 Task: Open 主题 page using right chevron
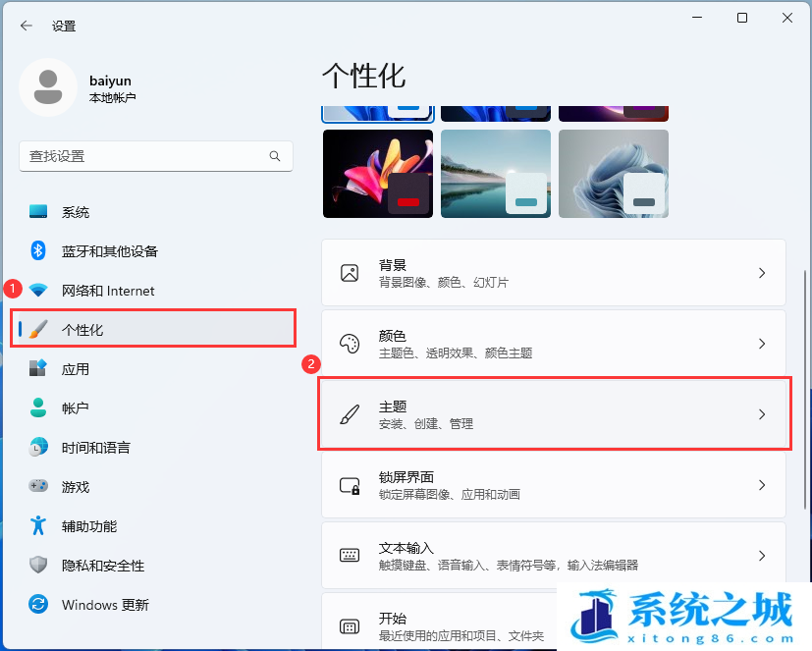click(762, 414)
